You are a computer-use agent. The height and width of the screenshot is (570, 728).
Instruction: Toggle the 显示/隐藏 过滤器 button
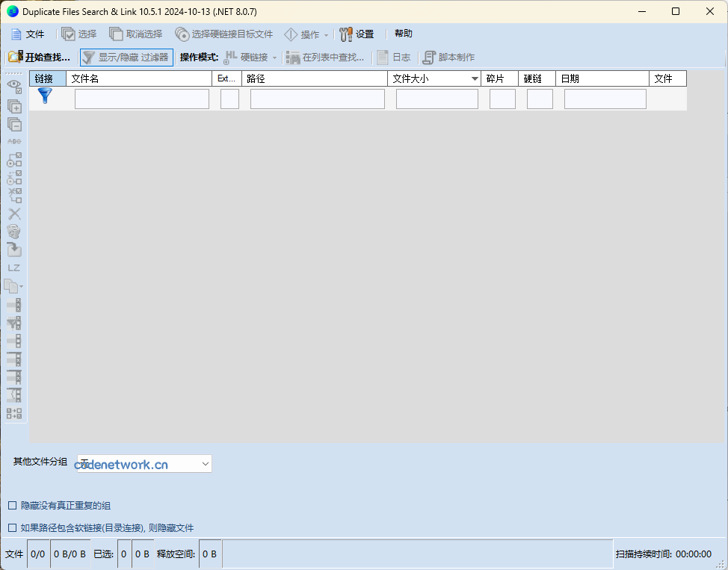pyautogui.click(x=126, y=57)
